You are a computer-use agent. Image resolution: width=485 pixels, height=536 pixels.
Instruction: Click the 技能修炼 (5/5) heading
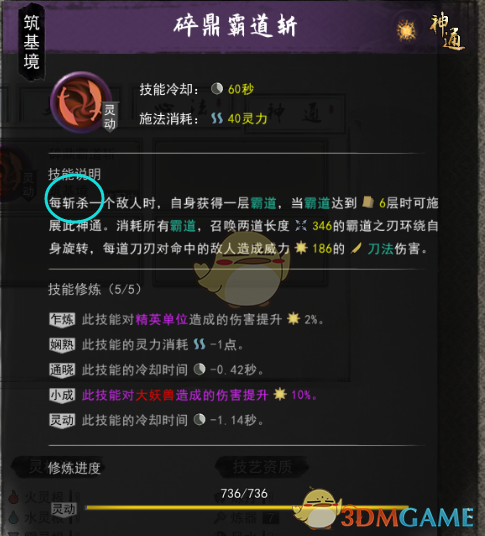(x=95, y=290)
